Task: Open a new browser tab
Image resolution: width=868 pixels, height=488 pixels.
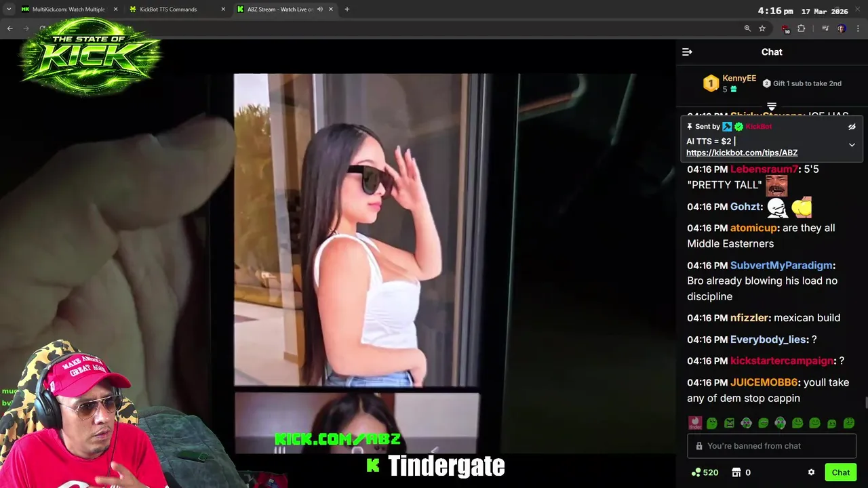Action: [347, 9]
